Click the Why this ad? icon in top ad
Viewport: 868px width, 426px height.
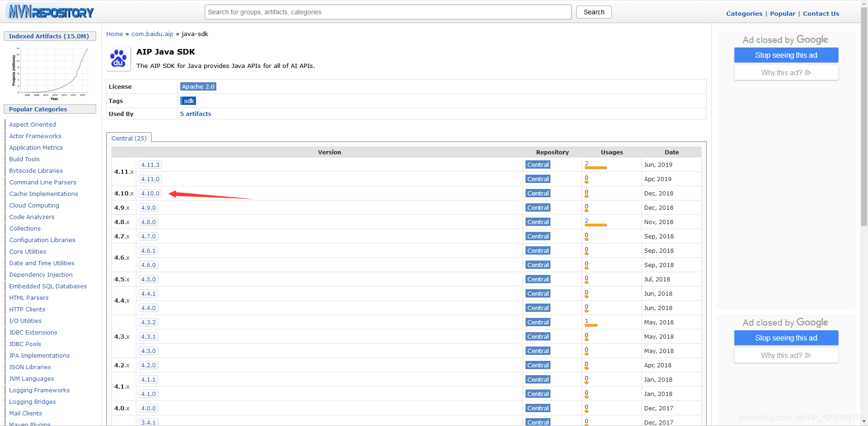click(x=808, y=73)
